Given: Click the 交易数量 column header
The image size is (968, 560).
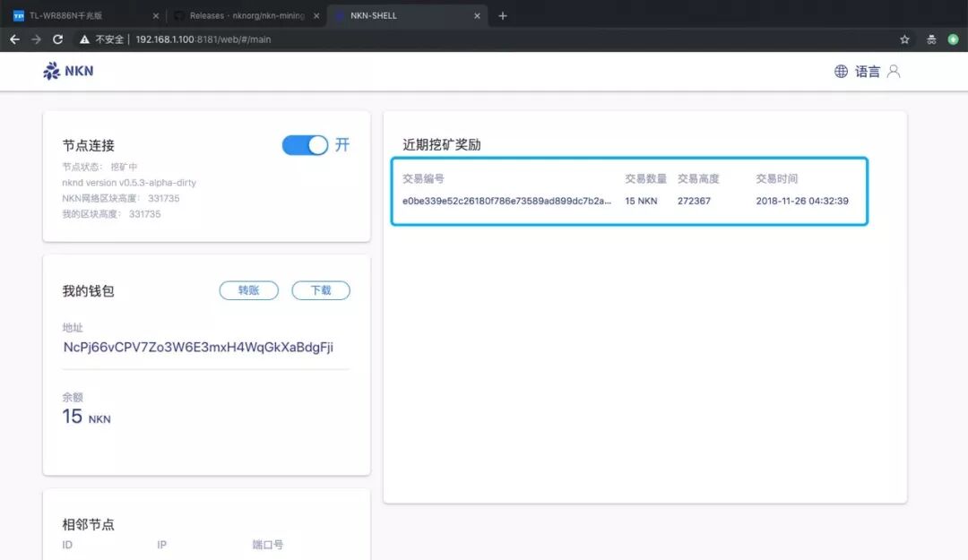Looking at the screenshot, I should tap(645, 178).
